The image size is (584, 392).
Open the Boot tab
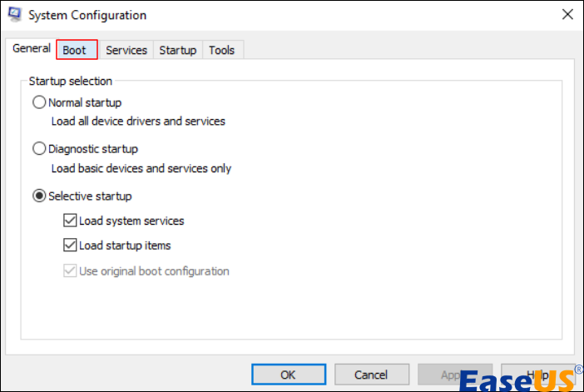pyautogui.click(x=75, y=50)
